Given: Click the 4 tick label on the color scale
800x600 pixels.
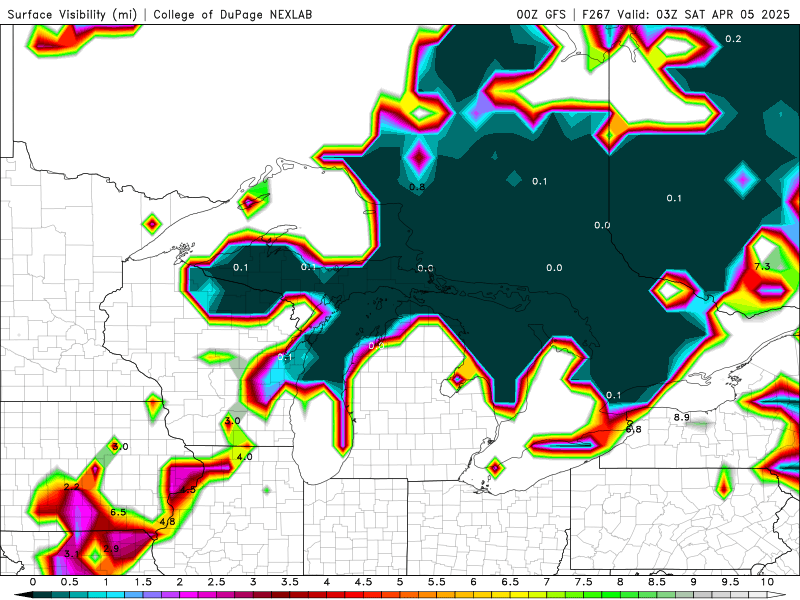Looking at the screenshot, I should tap(327, 582).
